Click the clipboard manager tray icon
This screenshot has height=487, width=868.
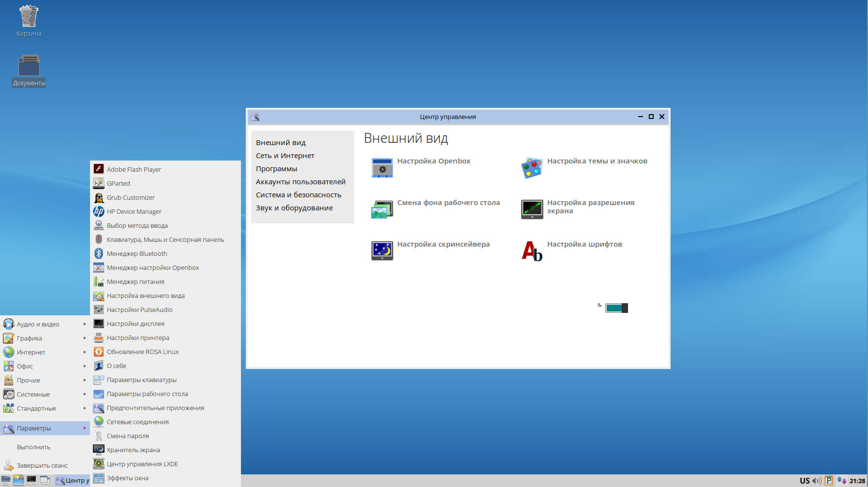pos(829,481)
